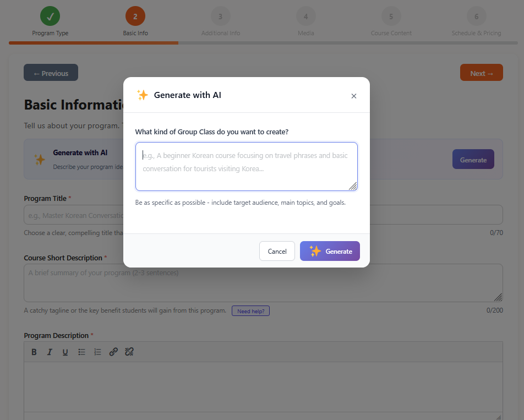
Task: Apply Underline formatting in editor toolbar
Action: coord(65,352)
